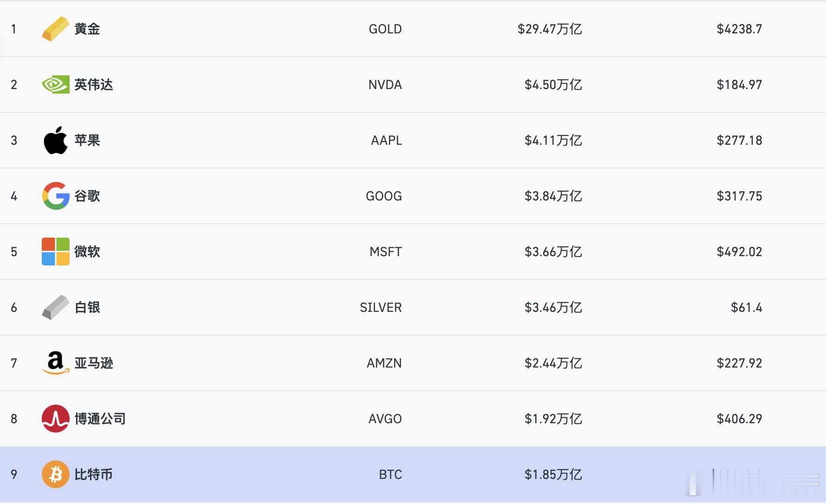Click the gold bar icon
Image resolution: width=826 pixels, height=504 pixels.
click(55, 29)
